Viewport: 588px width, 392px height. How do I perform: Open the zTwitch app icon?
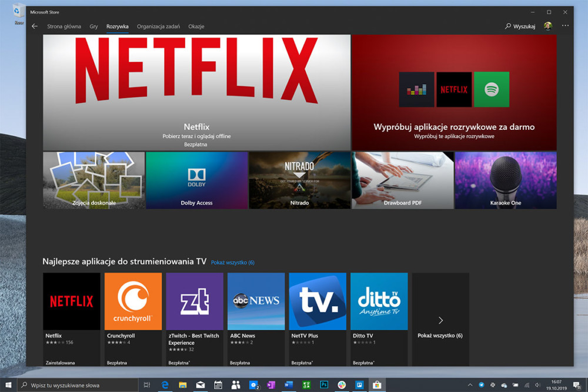[x=195, y=301]
